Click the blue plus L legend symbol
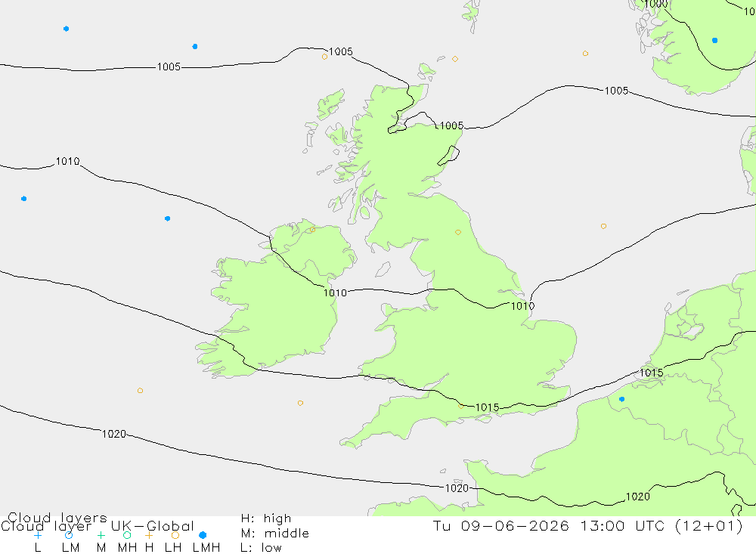The width and height of the screenshot is (756, 554). coord(38,535)
